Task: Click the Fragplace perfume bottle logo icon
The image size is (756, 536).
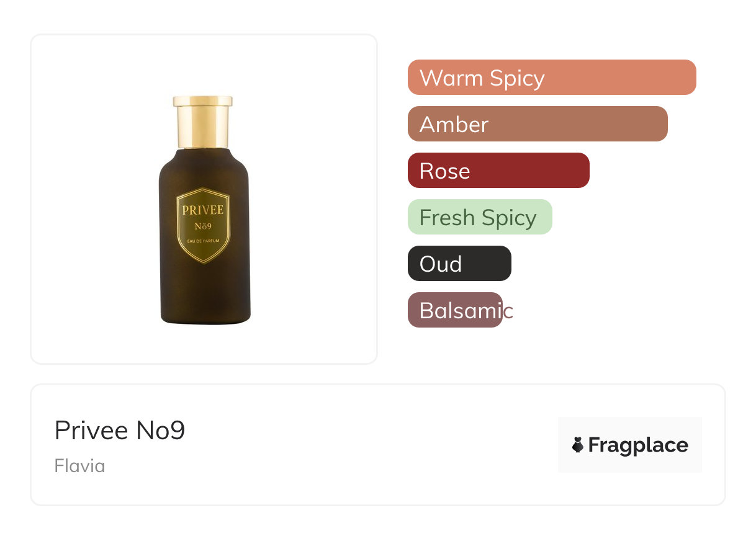Action: click(x=578, y=445)
